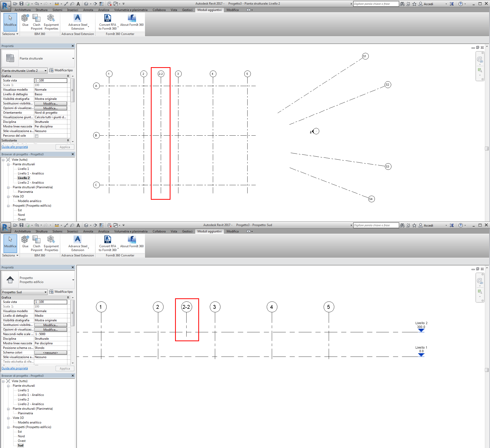Open Annota tab in Prospetto Sud window
Screen dimensions: 490x448
tap(88, 231)
